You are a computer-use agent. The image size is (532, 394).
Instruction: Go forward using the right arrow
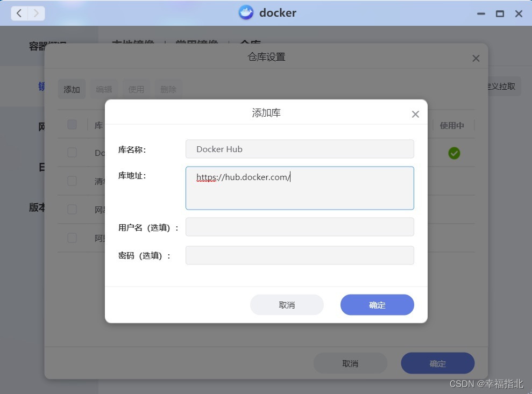point(36,13)
